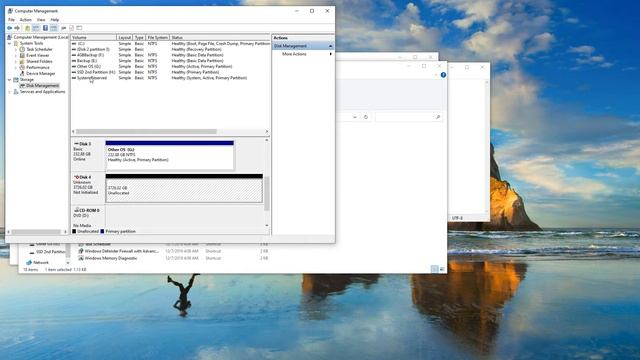Select the (C:) volume row

[171, 43]
